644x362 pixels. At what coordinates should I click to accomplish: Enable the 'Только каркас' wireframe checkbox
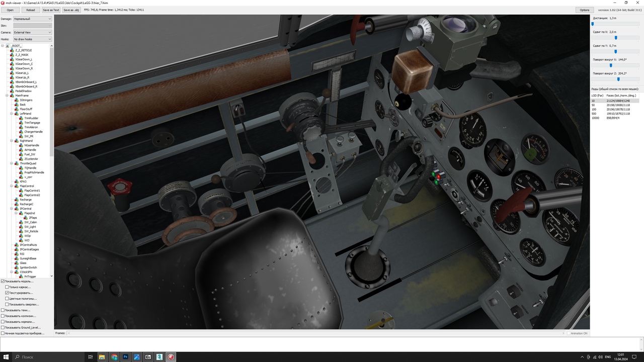coord(7,287)
